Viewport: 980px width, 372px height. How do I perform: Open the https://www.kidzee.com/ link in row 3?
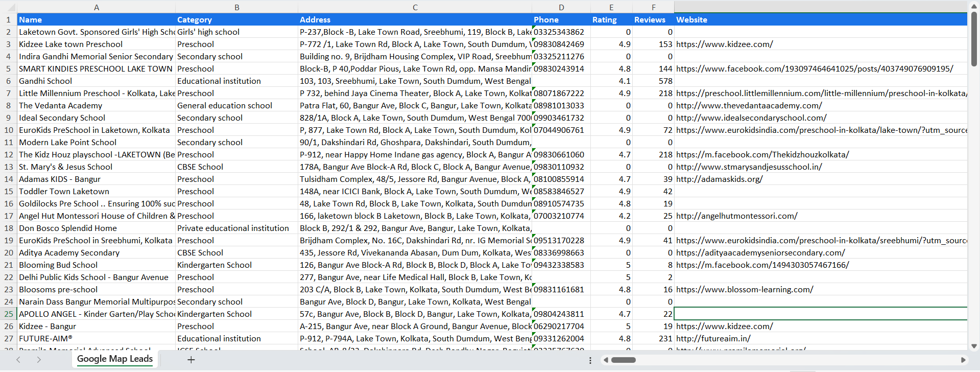click(x=724, y=44)
